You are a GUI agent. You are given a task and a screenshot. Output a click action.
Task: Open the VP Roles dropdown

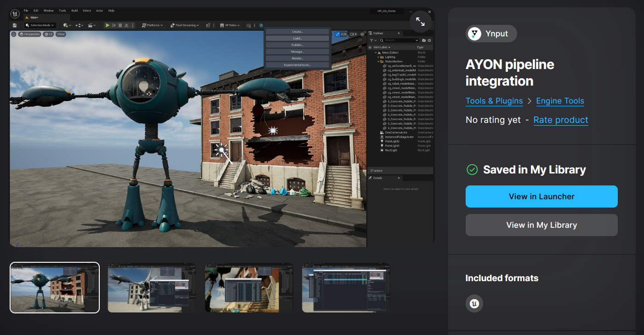(229, 25)
